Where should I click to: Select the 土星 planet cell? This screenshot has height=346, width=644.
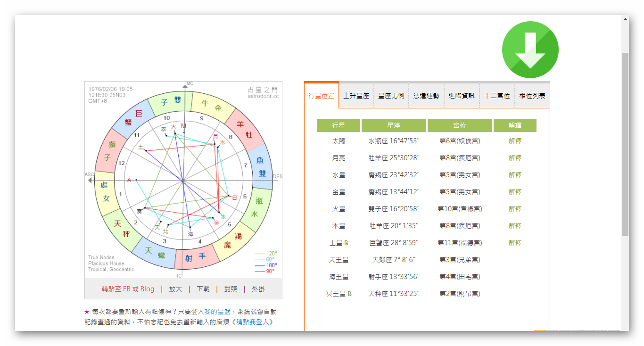point(339,243)
